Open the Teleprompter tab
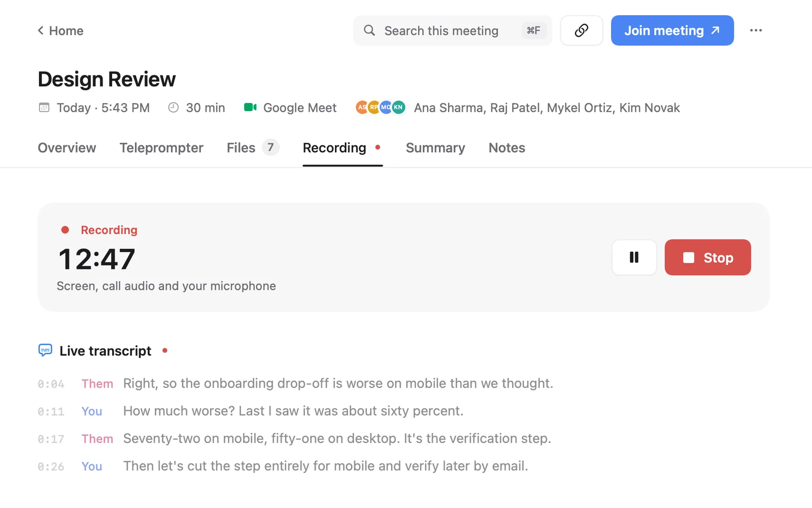Viewport: 812px width, 508px height. (x=161, y=148)
